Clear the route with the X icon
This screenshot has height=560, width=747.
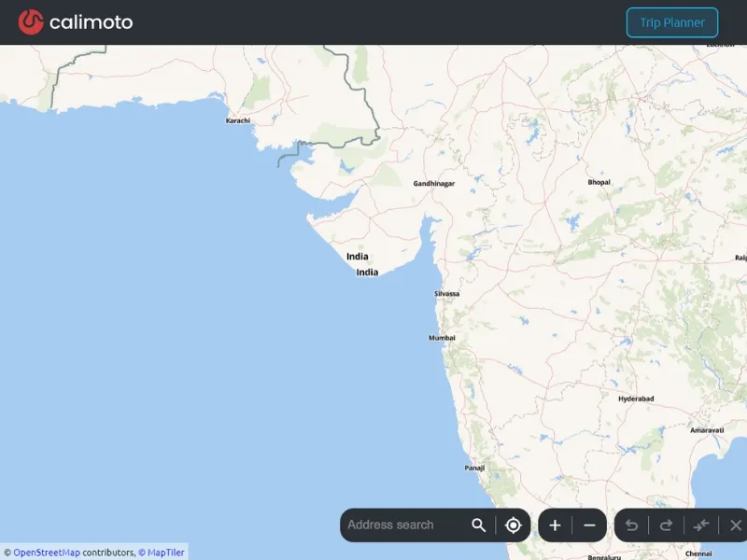tap(734, 525)
